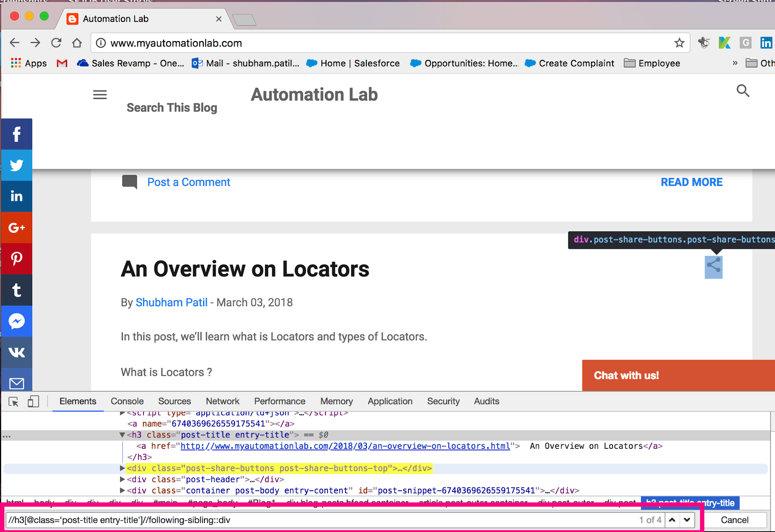The width and height of the screenshot is (775, 532).
Task: Click the highlighted post share icon
Action: tap(713, 267)
